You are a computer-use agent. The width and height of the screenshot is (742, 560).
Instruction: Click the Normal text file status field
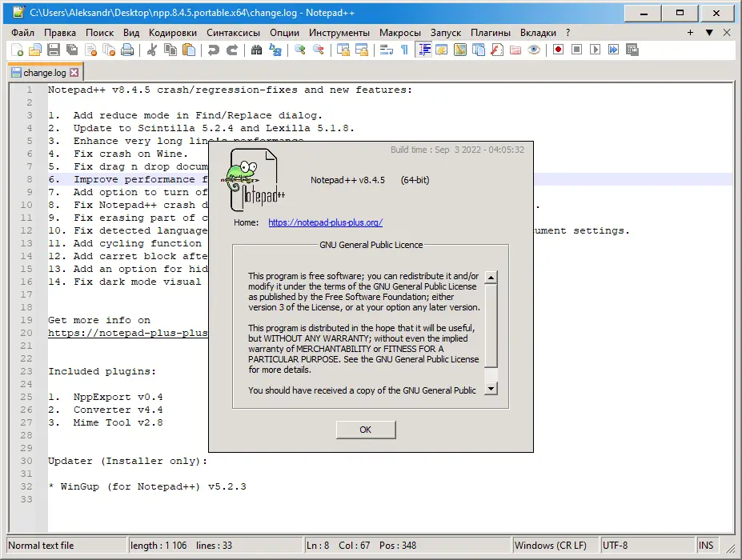click(x=67, y=546)
